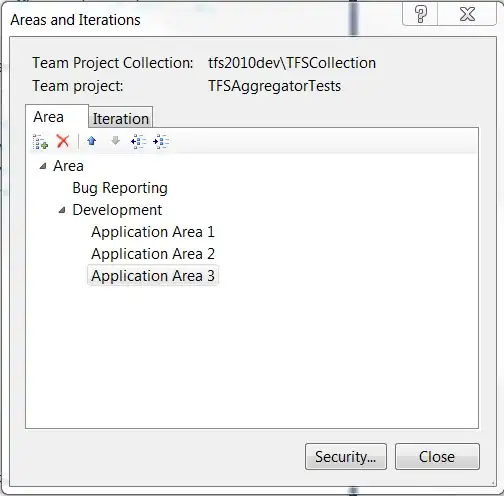The image size is (504, 496).
Task: Collapse the Development node
Action: [62, 210]
